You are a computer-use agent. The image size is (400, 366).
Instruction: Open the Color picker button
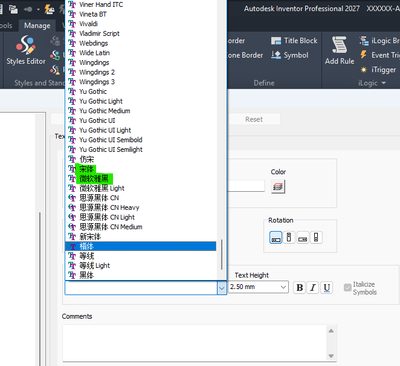[278, 187]
